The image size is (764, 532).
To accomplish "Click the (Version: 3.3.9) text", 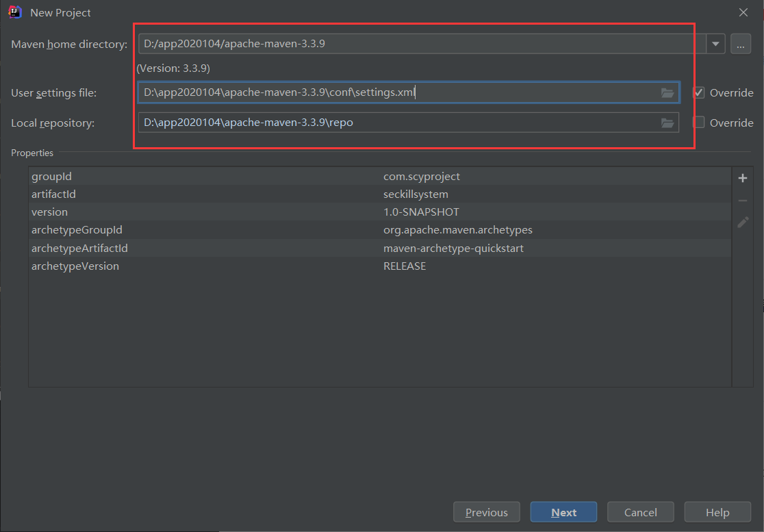I will pyautogui.click(x=173, y=68).
